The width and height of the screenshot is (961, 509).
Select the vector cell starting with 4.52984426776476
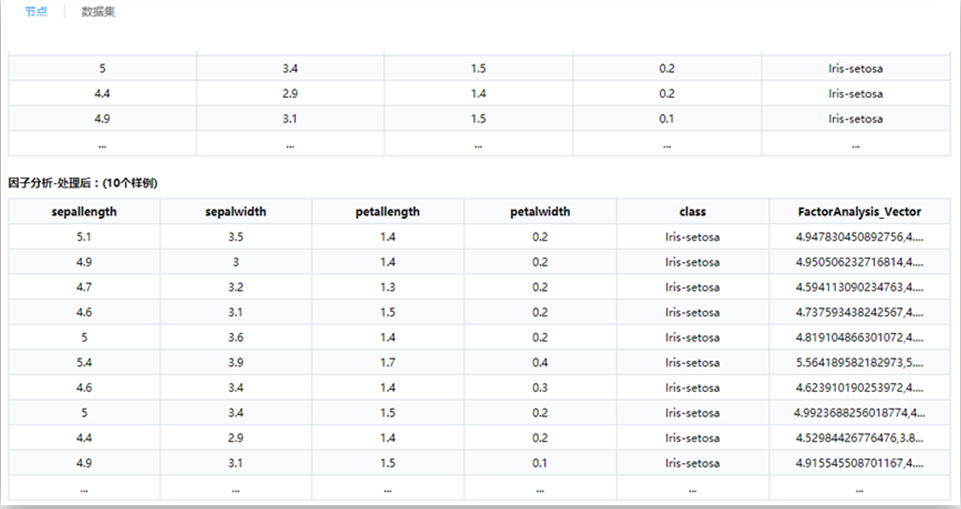[x=860, y=438]
